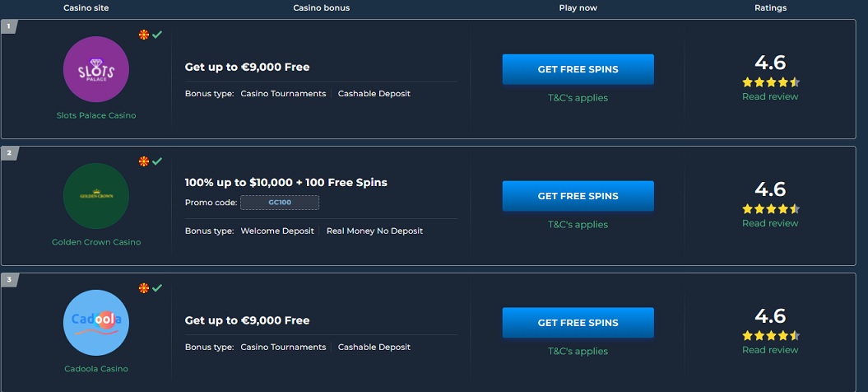Click GET FREE SPINS for Cadoola
The width and height of the screenshot is (868, 392).
pos(578,323)
